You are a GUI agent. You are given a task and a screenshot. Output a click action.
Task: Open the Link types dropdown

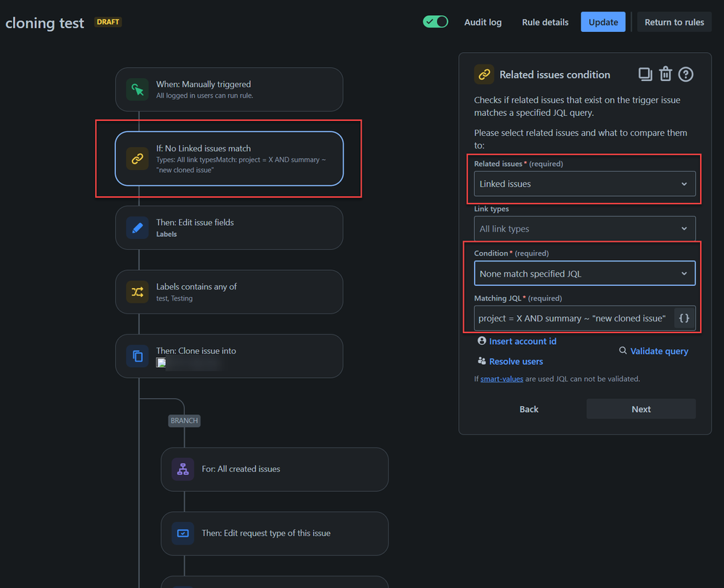(x=585, y=228)
